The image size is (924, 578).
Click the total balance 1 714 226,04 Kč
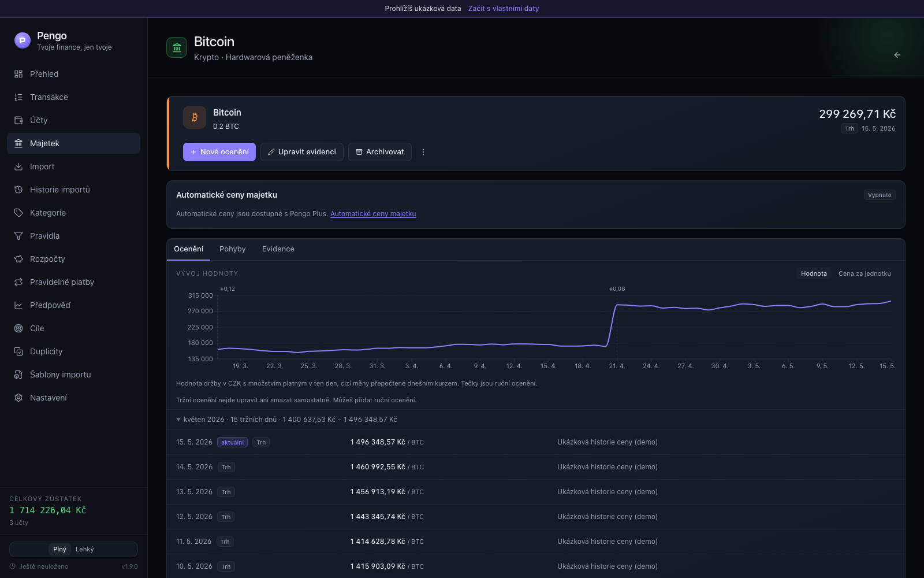click(47, 510)
